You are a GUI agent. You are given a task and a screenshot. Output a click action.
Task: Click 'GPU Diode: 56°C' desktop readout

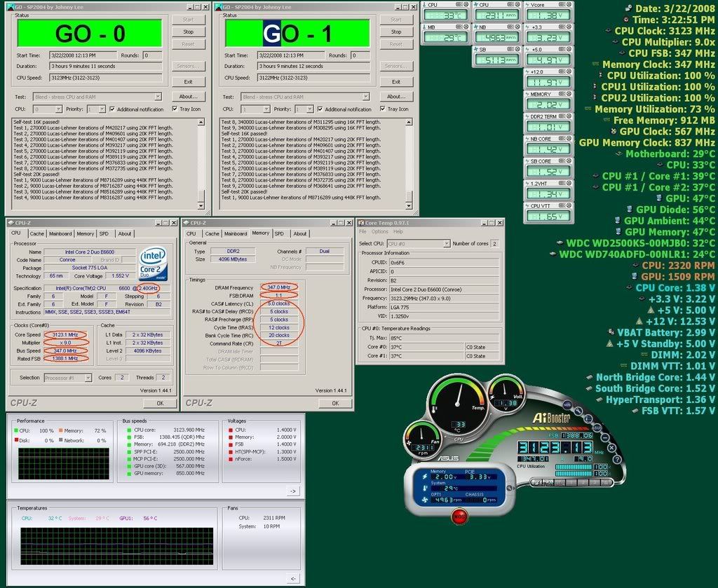[675, 210]
